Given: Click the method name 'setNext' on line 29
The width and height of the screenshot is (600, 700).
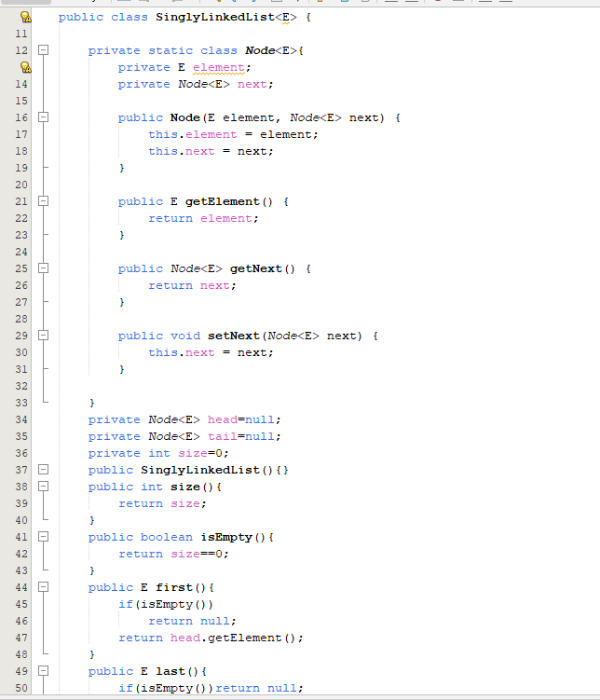Looking at the screenshot, I should (233, 336).
